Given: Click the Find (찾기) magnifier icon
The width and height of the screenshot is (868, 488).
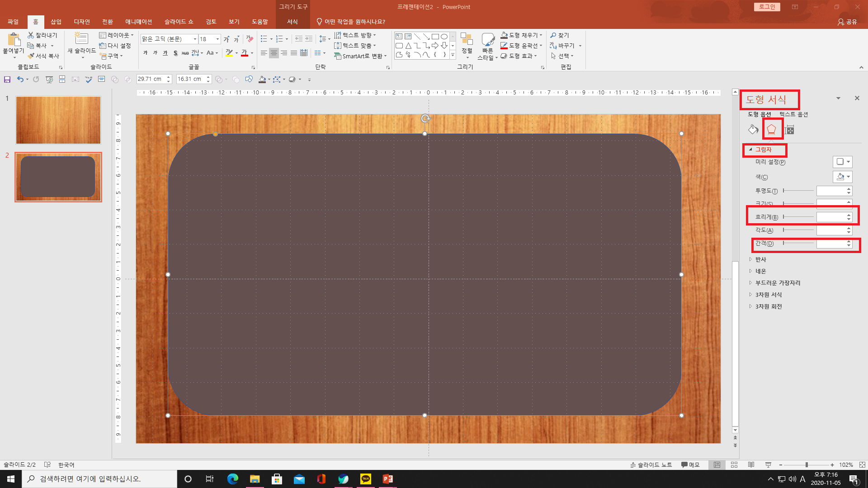Looking at the screenshot, I should pyautogui.click(x=553, y=35).
